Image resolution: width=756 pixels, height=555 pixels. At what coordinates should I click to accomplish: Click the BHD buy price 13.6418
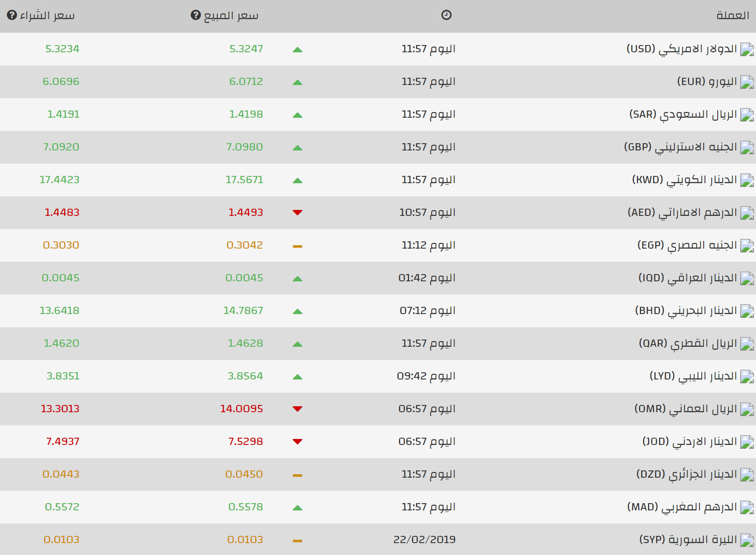click(60, 311)
